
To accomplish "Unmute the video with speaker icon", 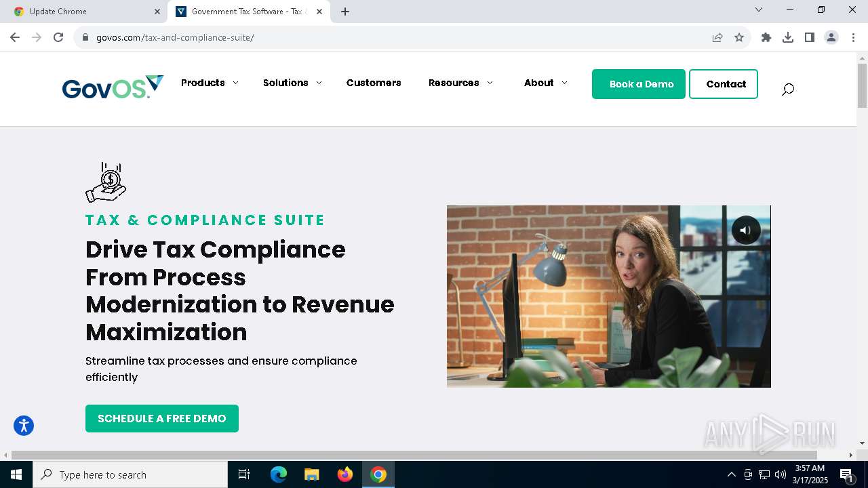I will [746, 230].
